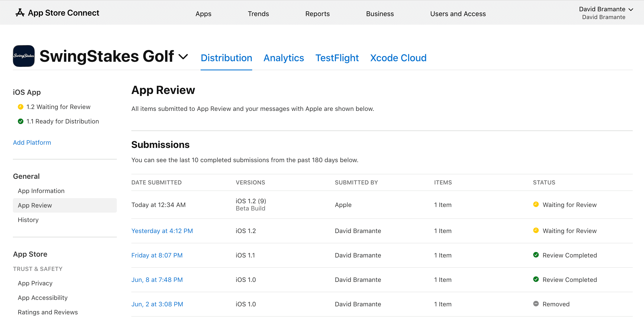Click the SUBMITTED BY column header
Viewport: 644px width, 327px height.
(356, 183)
